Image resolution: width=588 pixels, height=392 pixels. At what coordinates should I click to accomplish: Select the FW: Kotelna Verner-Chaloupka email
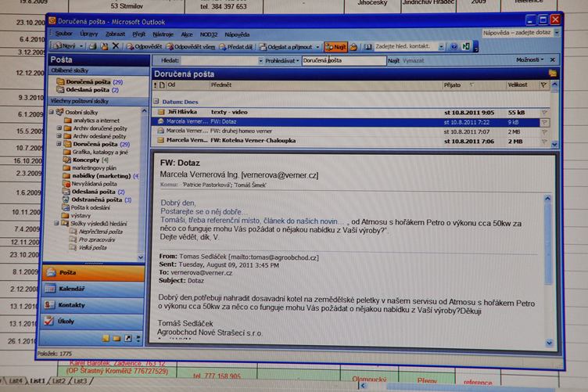350,141
